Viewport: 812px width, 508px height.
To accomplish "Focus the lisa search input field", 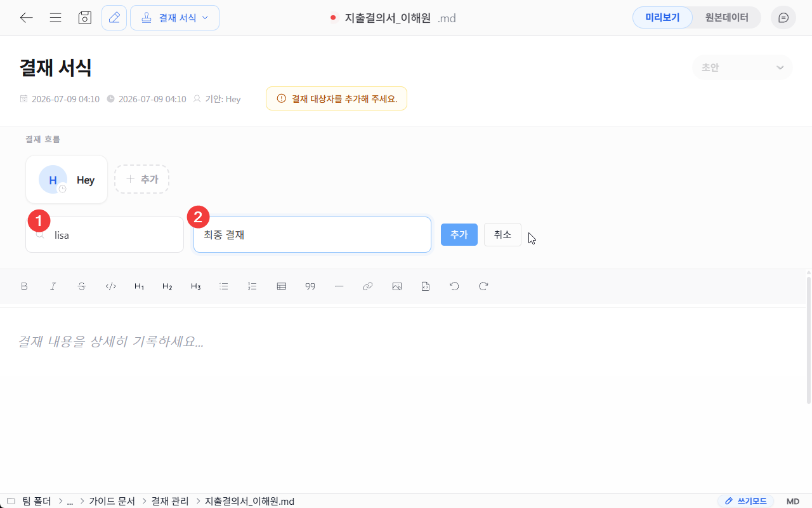I will click(105, 235).
